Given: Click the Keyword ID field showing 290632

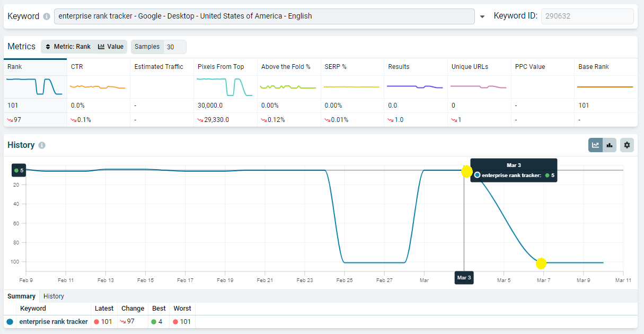Looking at the screenshot, I should pos(587,16).
